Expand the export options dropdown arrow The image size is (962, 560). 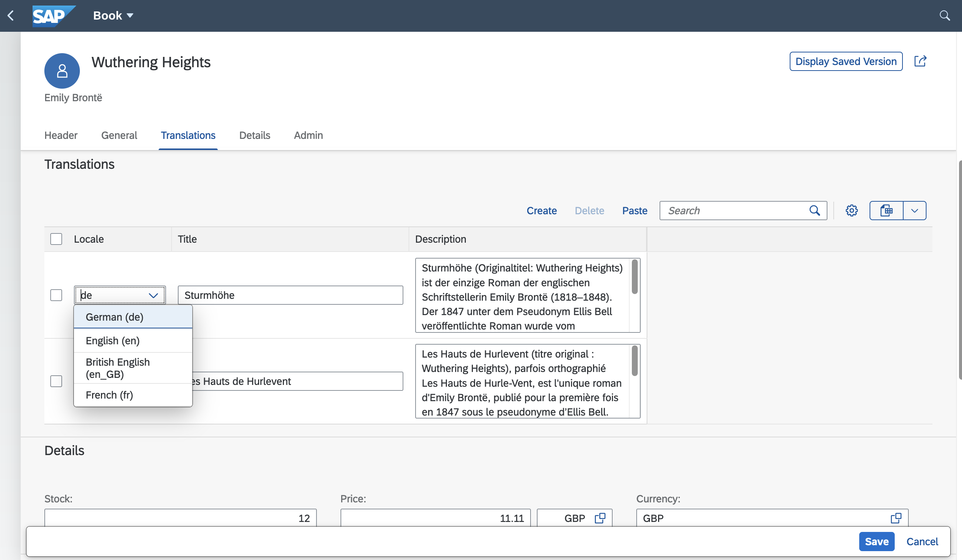[x=915, y=211]
